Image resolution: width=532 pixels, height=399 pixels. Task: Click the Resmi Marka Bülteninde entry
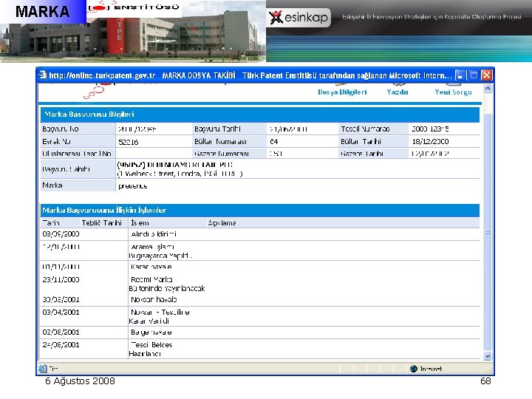(166, 284)
